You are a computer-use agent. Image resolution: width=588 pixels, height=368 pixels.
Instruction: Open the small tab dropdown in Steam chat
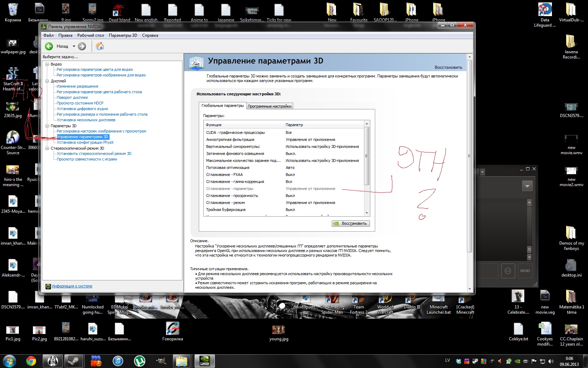pyautogui.click(x=482, y=172)
